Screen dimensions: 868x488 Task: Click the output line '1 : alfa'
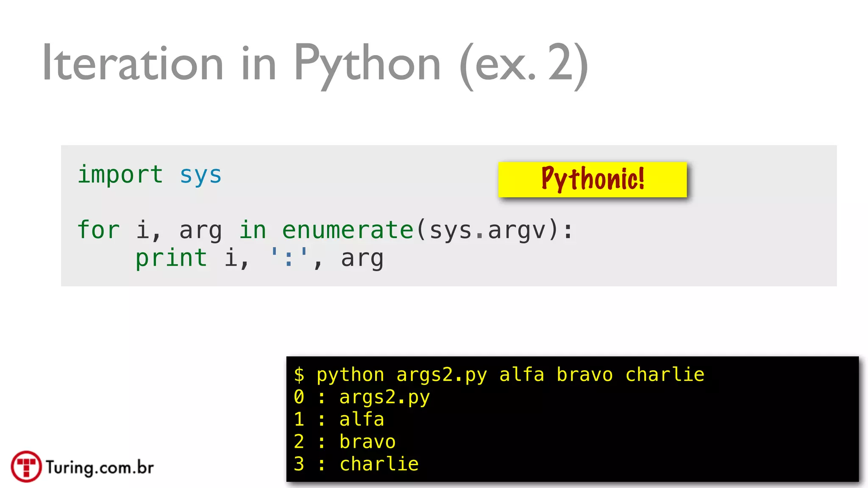tap(339, 419)
